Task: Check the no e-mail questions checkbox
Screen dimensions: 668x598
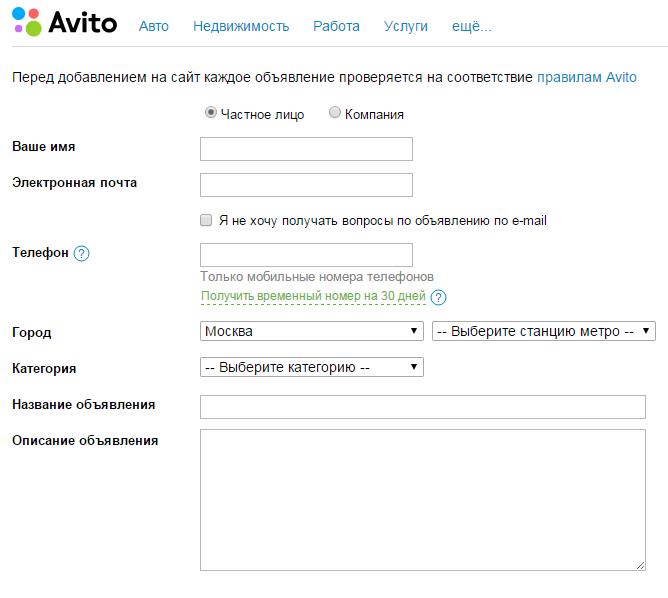Action: coord(206,220)
